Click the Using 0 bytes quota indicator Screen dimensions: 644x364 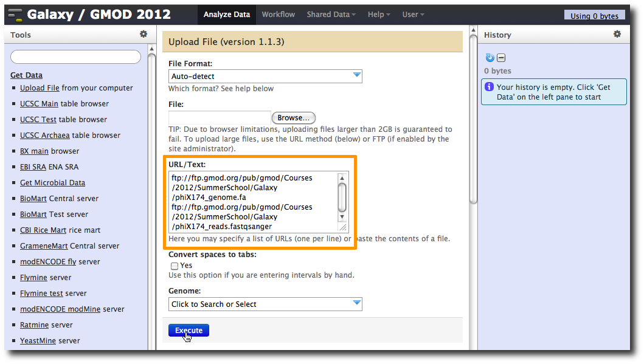(594, 16)
